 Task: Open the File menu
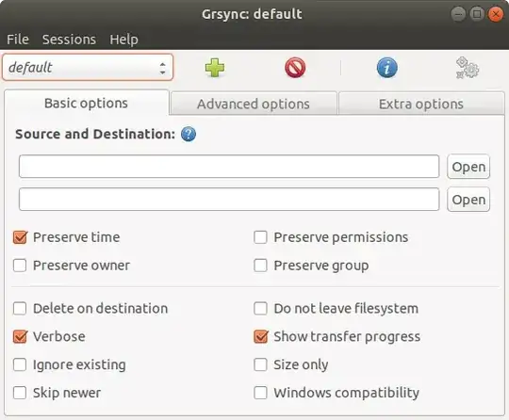[18, 40]
